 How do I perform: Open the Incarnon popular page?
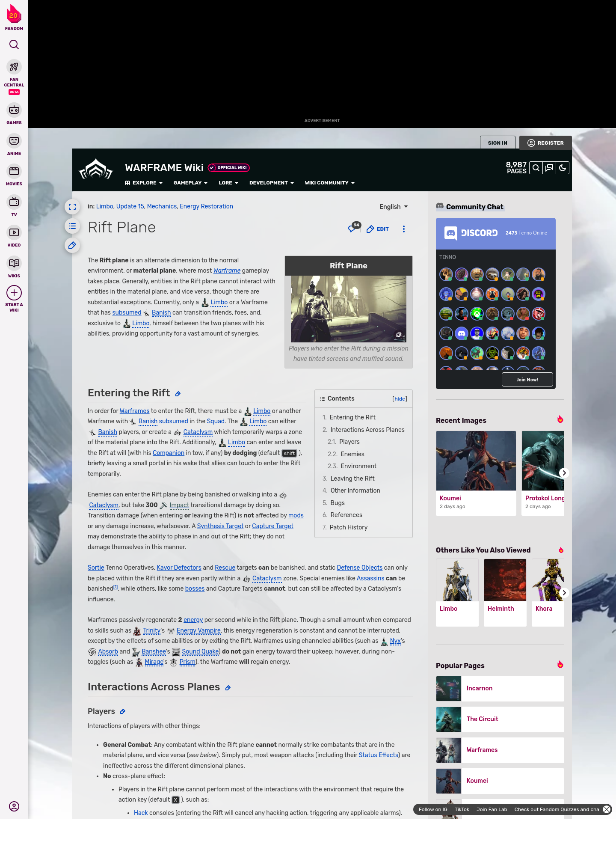500,689
